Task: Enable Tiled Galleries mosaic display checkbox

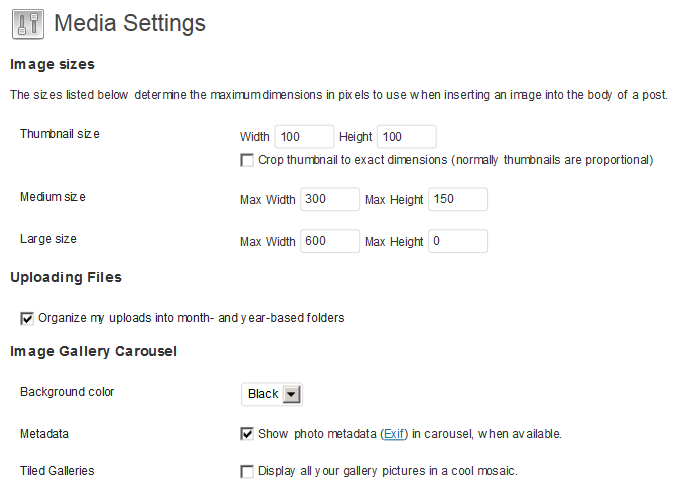Action: pos(247,471)
